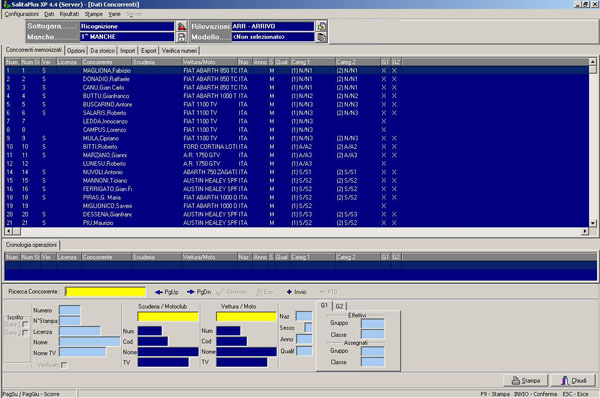Viewport: 600px width, 398px height.
Task: Click the Stampa print button
Action: point(526,380)
